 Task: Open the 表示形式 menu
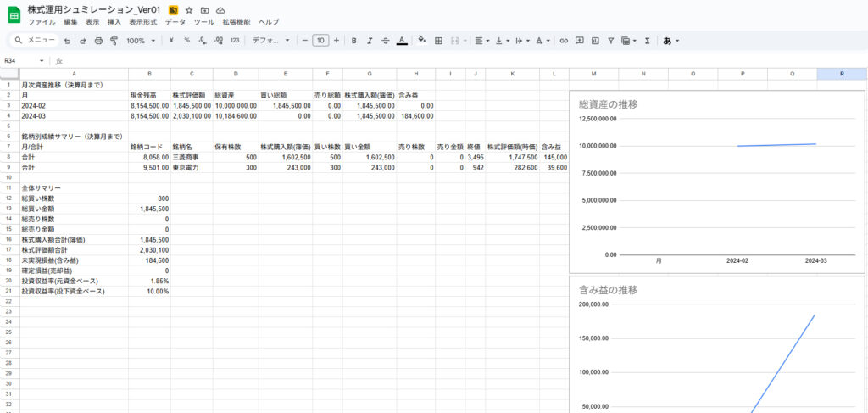coord(143,22)
